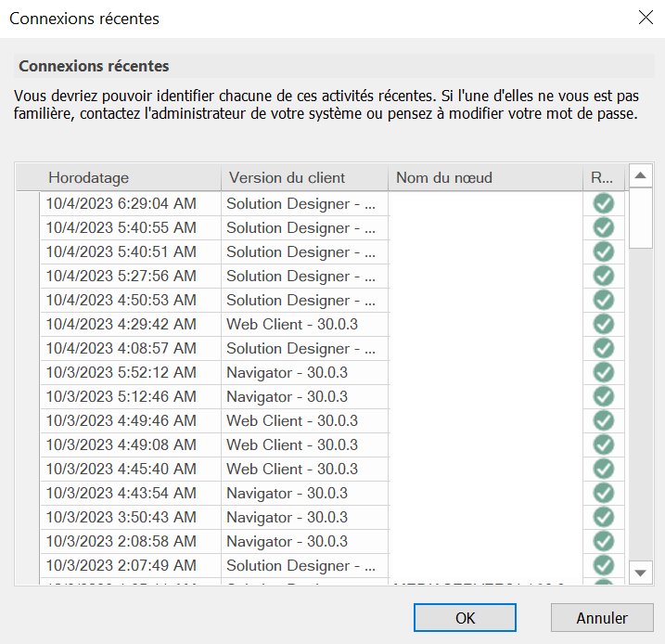This screenshot has height=644, width=665.
Task: Select result icon of 10/4/2023 5:27:56 AM row
Action: (604, 277)
